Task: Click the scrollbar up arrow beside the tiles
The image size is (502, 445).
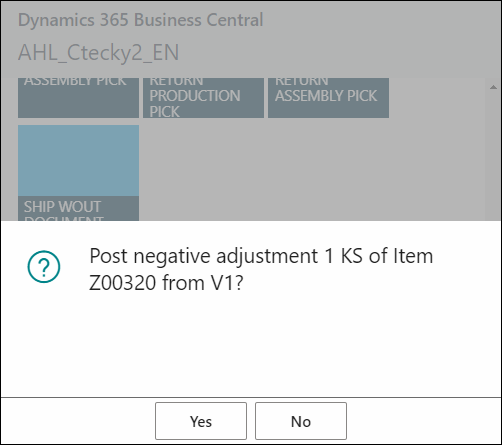Action: click(493, 87)
